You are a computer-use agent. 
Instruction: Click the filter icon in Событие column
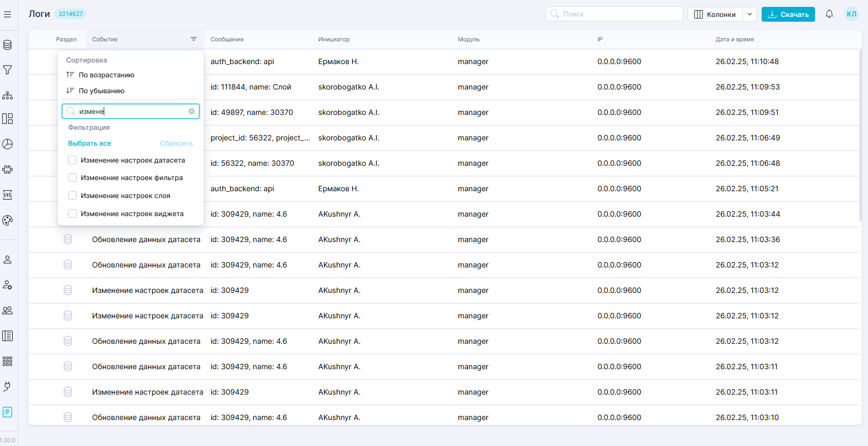point(194,39)
